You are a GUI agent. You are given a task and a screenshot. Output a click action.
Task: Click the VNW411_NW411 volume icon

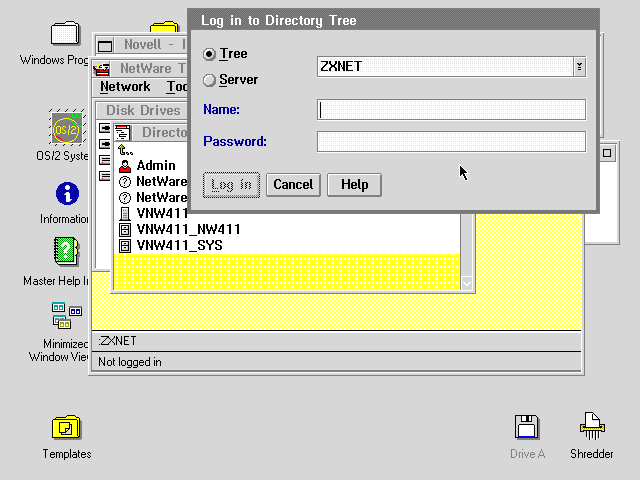[x=125, y=229]
